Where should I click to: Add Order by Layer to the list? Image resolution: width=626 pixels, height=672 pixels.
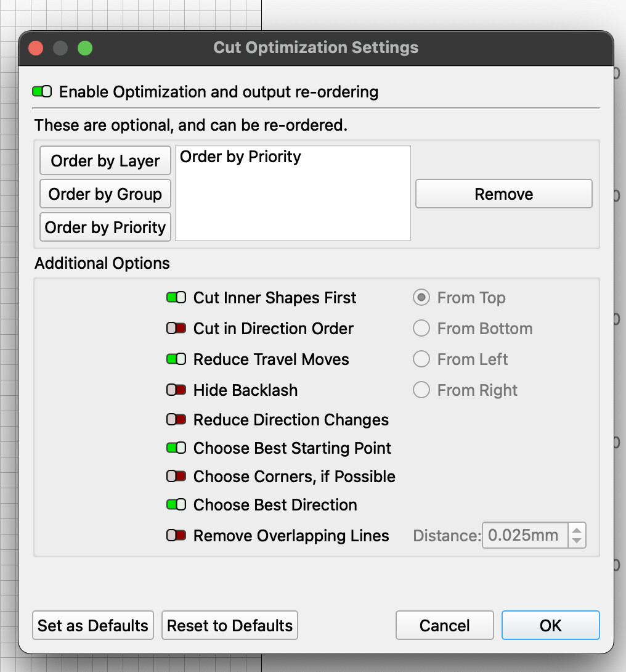coord(105,161)
